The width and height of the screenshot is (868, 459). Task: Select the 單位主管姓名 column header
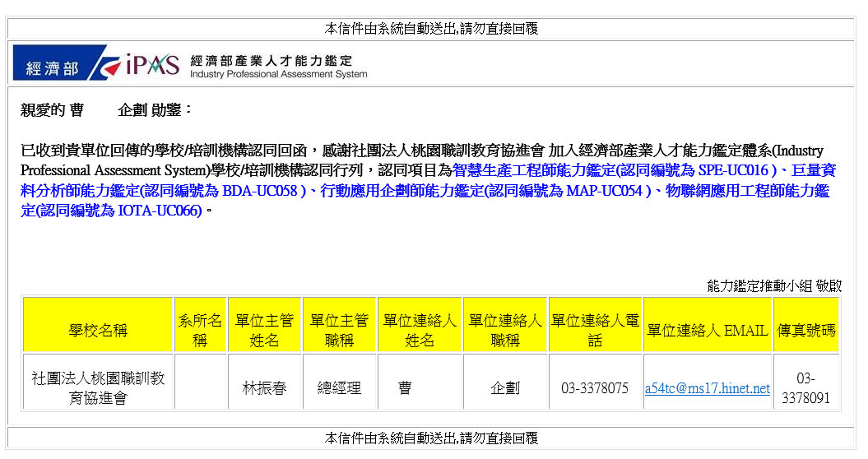[264, 325]
